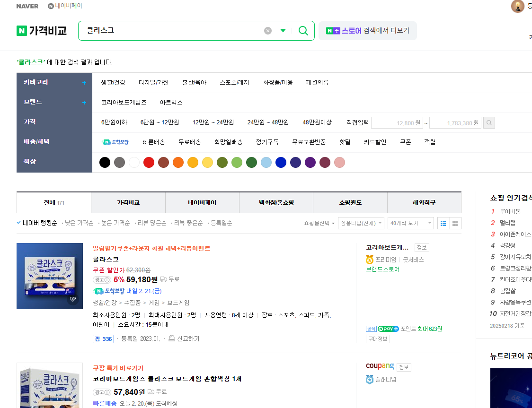Select 아트박스 brand filter
Image resolution: width=532 pixels, height=408 pixels.
(x=171, y=102)
